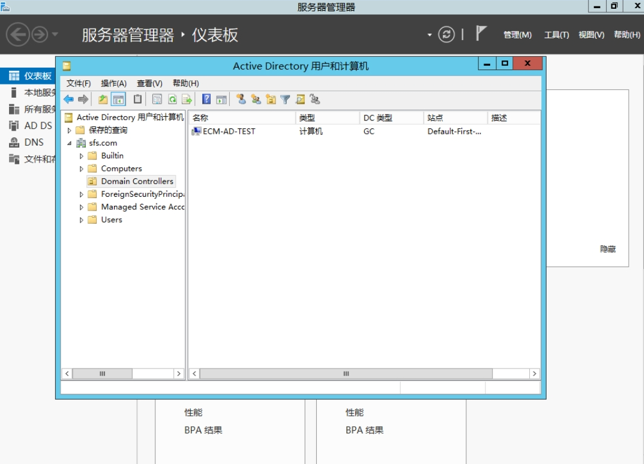Expand the Users tree node
The height and width of the screenshot is (464, 644).
[x=81, y=220]
